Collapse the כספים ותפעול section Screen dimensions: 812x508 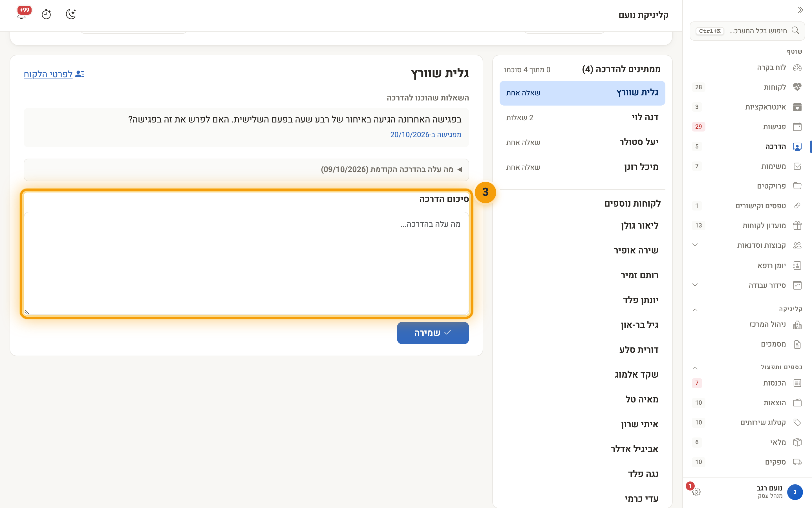click(x=695, y=367)
